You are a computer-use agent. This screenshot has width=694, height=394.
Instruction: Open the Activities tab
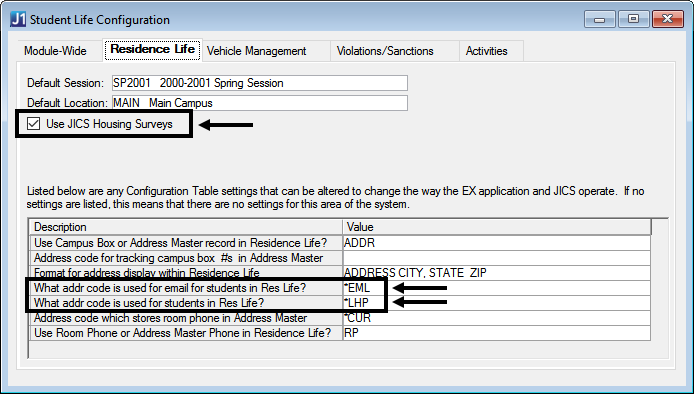486,51
